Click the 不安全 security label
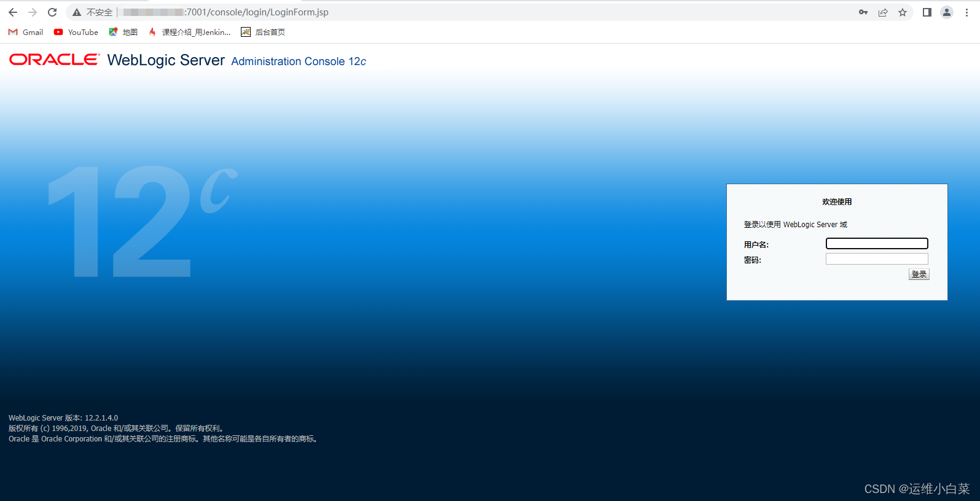Screen dimensions: 980x501 click(x=100, y=12)
